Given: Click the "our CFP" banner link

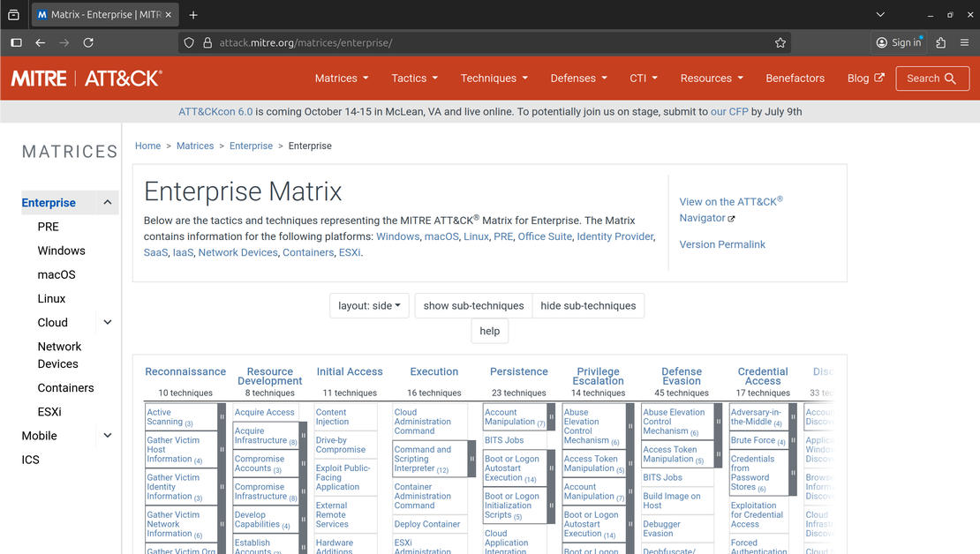Looking at the screenshot, I should pos(731,111).
